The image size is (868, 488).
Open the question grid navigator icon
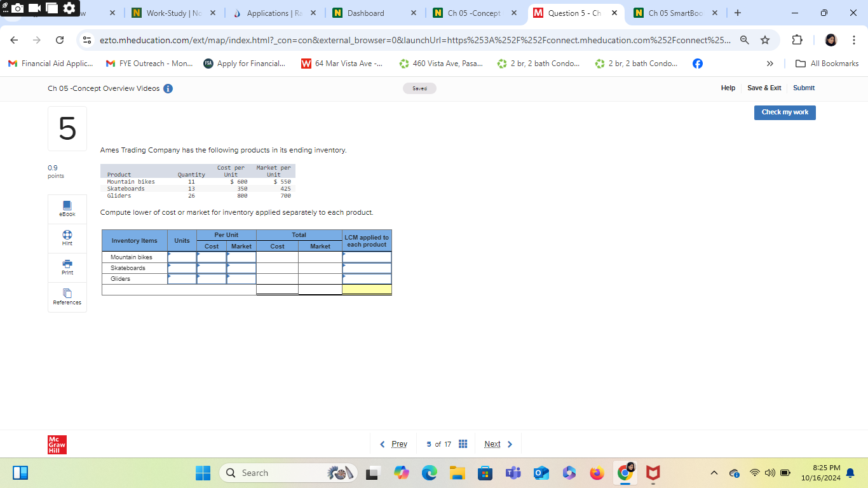point(463,444)
